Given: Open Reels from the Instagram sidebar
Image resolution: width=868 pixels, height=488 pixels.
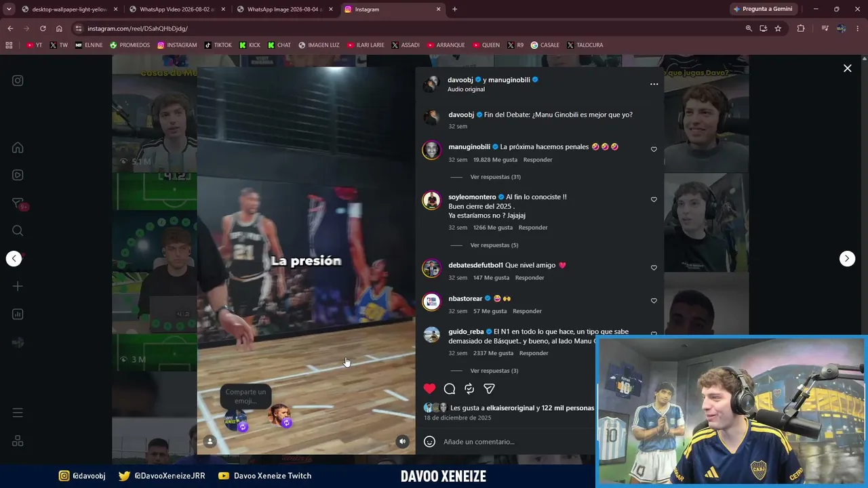Looking at the screenshot, I should tap(18, 175).
